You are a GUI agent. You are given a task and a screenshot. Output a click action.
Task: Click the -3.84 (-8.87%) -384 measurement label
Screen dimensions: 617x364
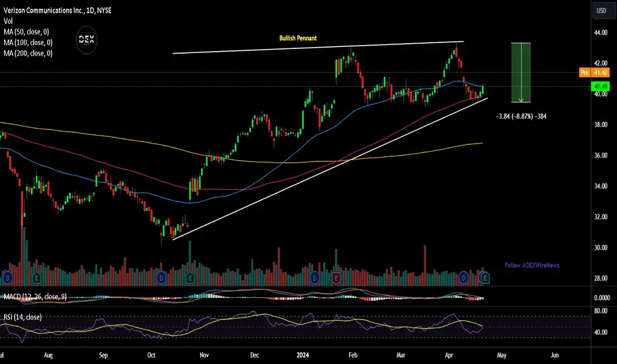[521, 116]
